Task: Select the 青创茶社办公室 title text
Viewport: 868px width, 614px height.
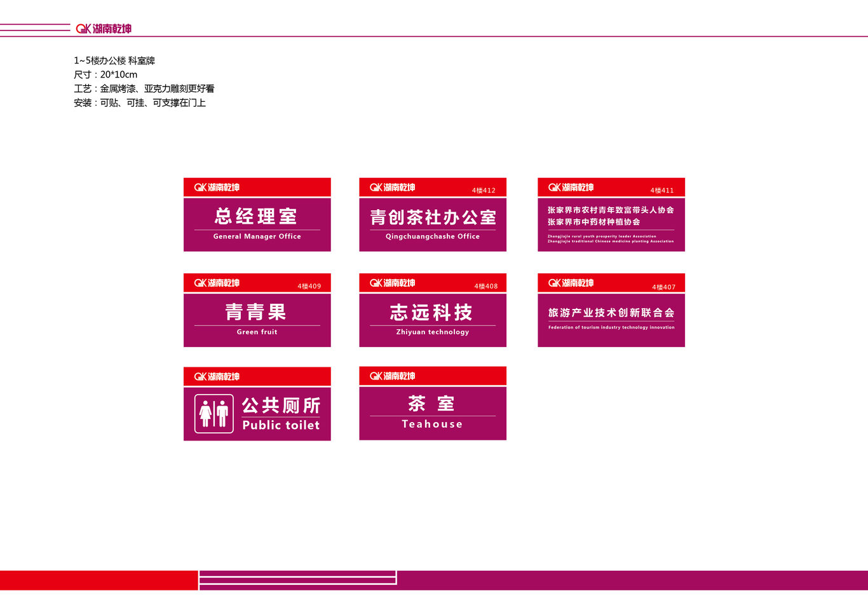Action: pyautogui.click(x=433, y=217)
